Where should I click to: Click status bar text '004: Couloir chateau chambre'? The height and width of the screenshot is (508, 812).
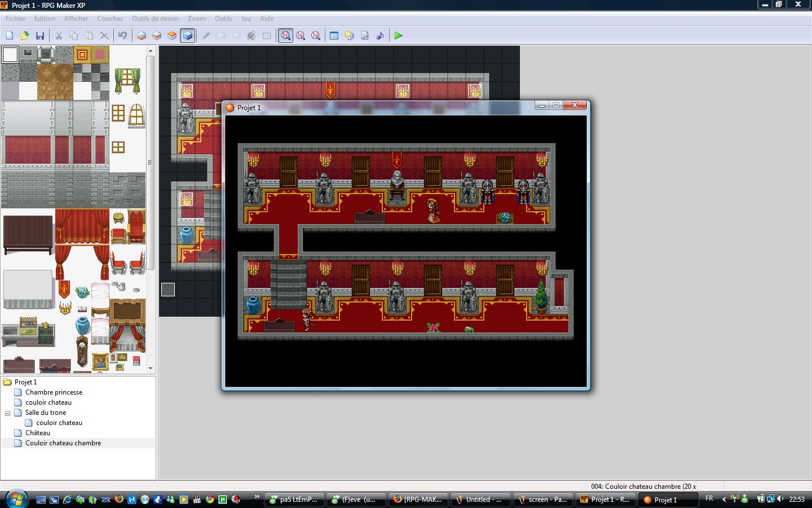pos(643,487)
